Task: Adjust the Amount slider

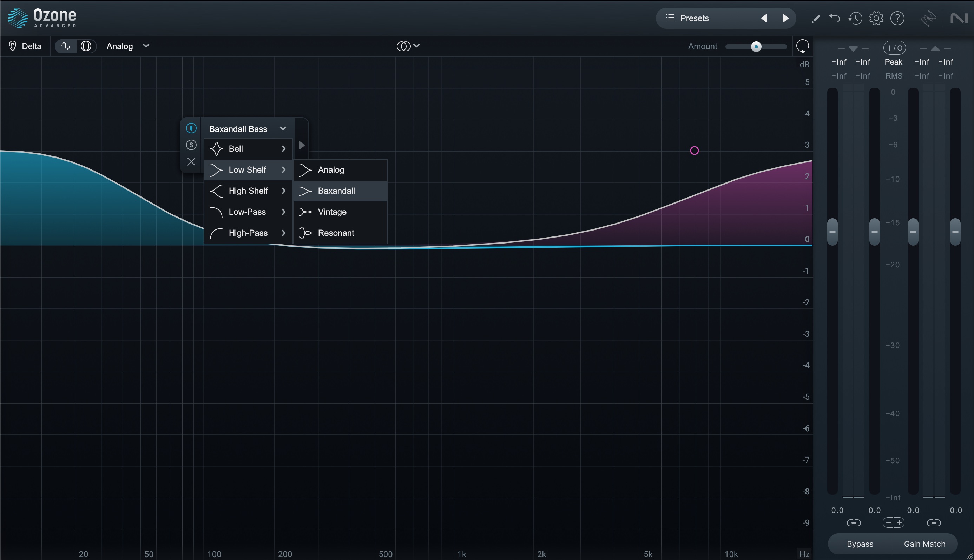Action: coord(756,47)
